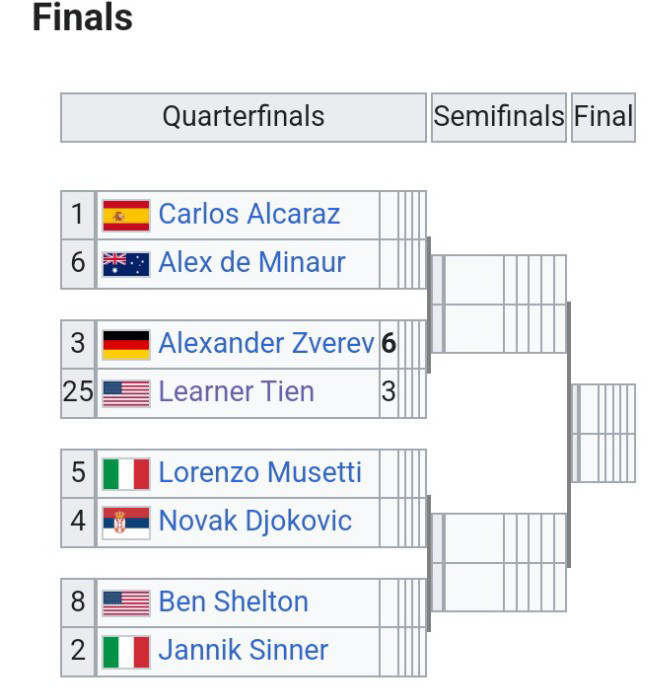
Task: Click the Finals section heading
Action: click(x=82, y=19)
